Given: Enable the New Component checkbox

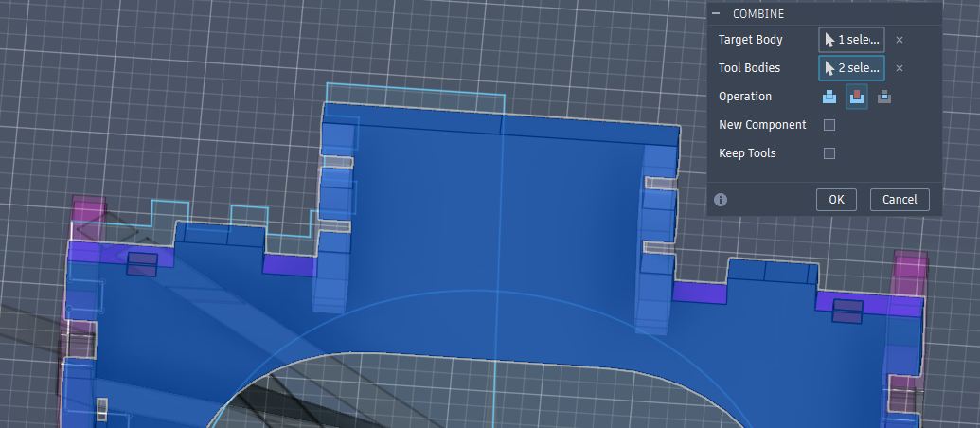Looking at the screenshot, I should click(829, 125).
